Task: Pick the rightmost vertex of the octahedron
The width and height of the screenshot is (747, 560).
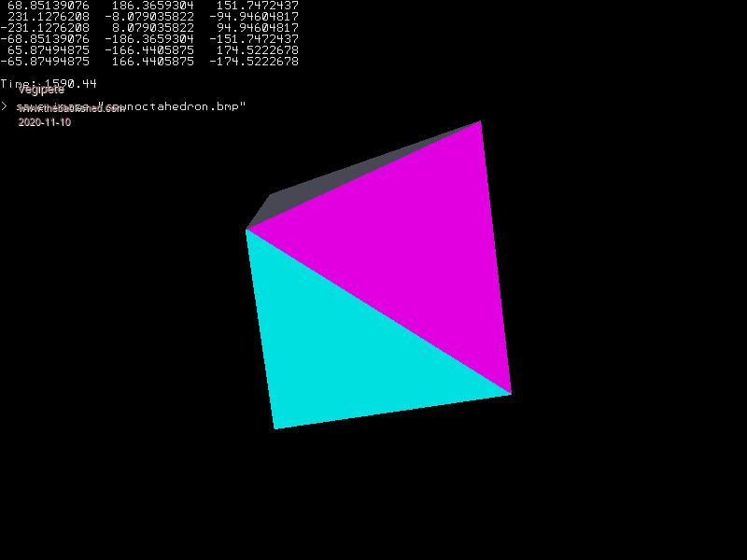Action: [511, 394]
